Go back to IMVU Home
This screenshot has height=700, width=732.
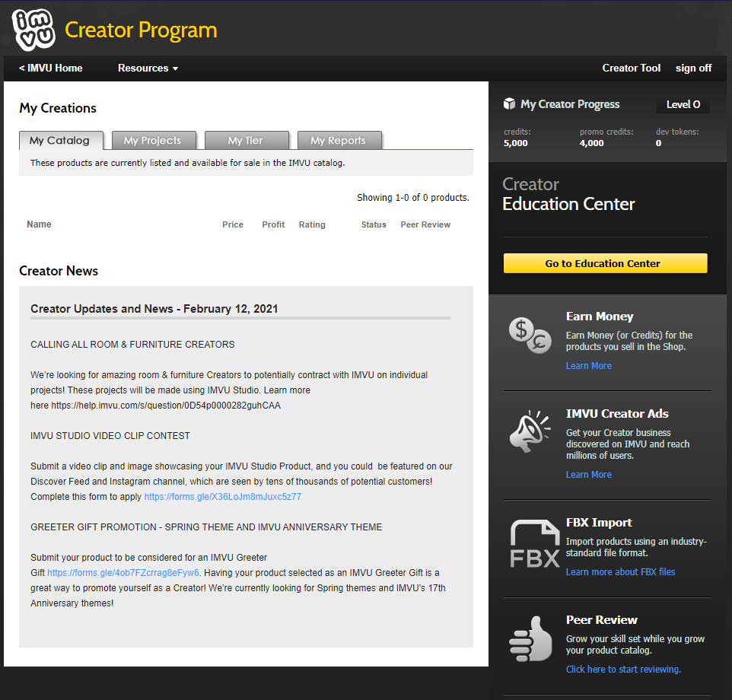pos(50,68)
